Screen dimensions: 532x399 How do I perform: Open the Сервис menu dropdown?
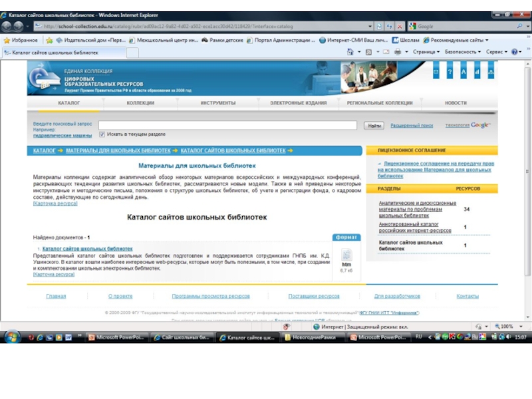tap(497, 52)
